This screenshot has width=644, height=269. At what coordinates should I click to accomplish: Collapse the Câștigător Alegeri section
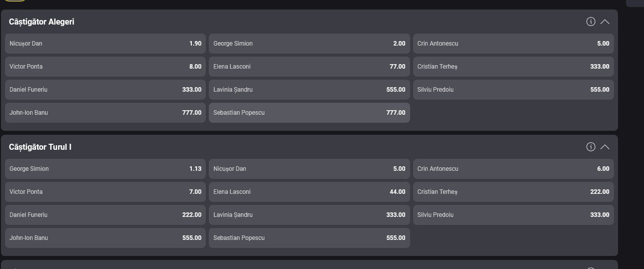pyautogui.click(x=605, y=22)
